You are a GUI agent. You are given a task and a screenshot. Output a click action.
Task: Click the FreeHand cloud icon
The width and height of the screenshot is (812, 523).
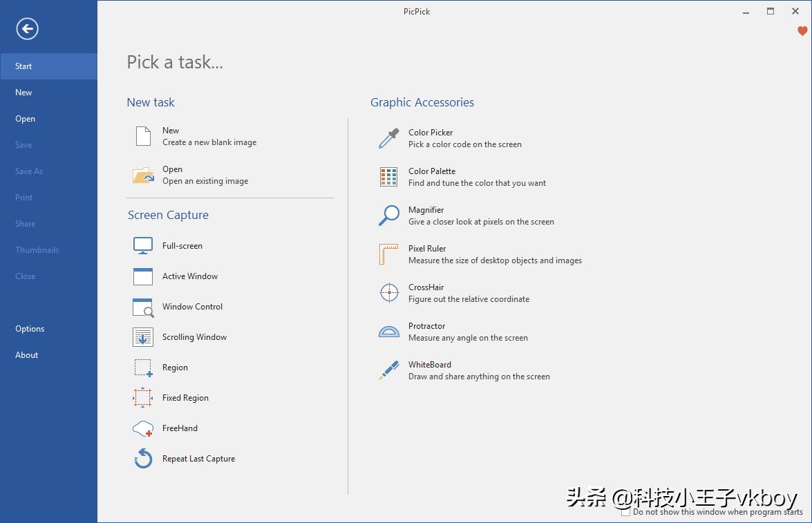coord(143,429)
